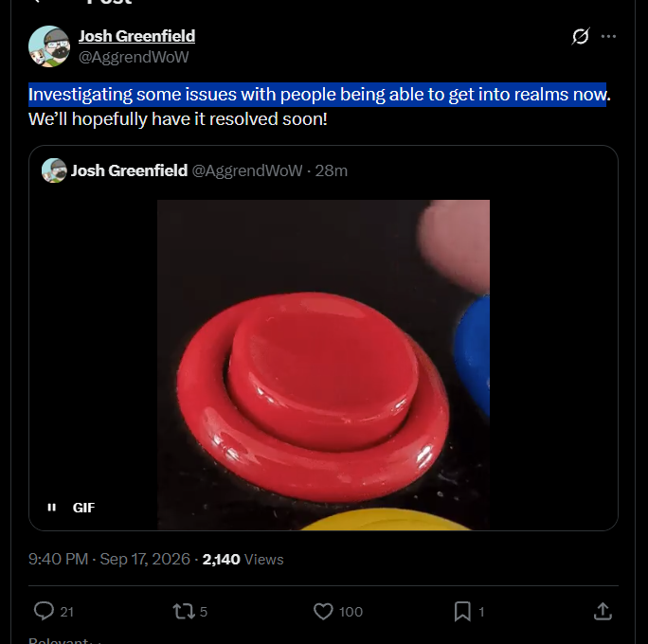Expand the Relevant replies sort dropdown
The height and width of the screenshot is (644, 648).
point(64,640)
